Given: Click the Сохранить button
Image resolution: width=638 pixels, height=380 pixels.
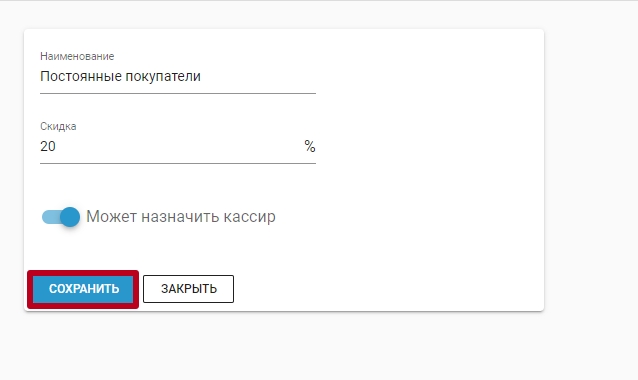Looking at the screenshot, I should click(83, 289).
